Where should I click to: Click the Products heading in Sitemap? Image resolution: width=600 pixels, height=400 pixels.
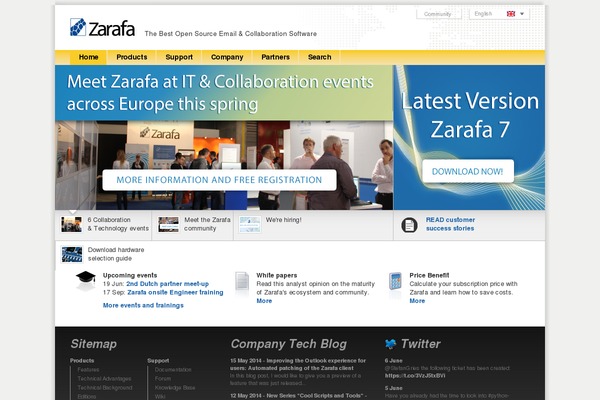tap(82, 361)
